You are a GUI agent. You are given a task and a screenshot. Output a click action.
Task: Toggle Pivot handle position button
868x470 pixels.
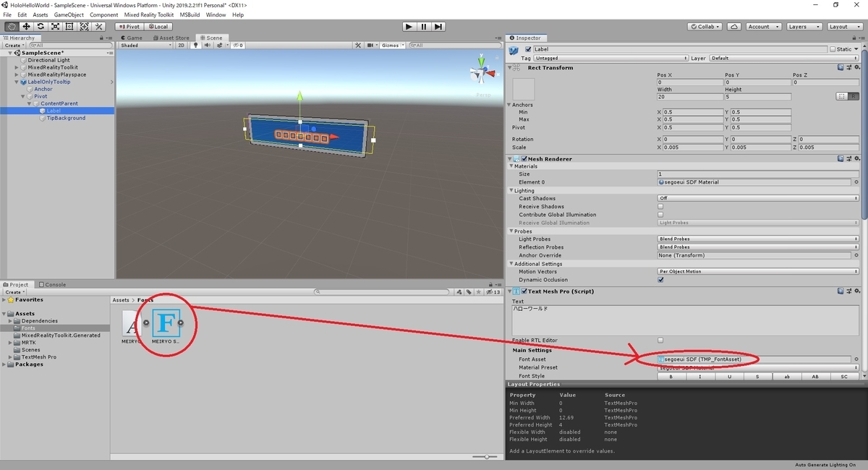[130, 27]
